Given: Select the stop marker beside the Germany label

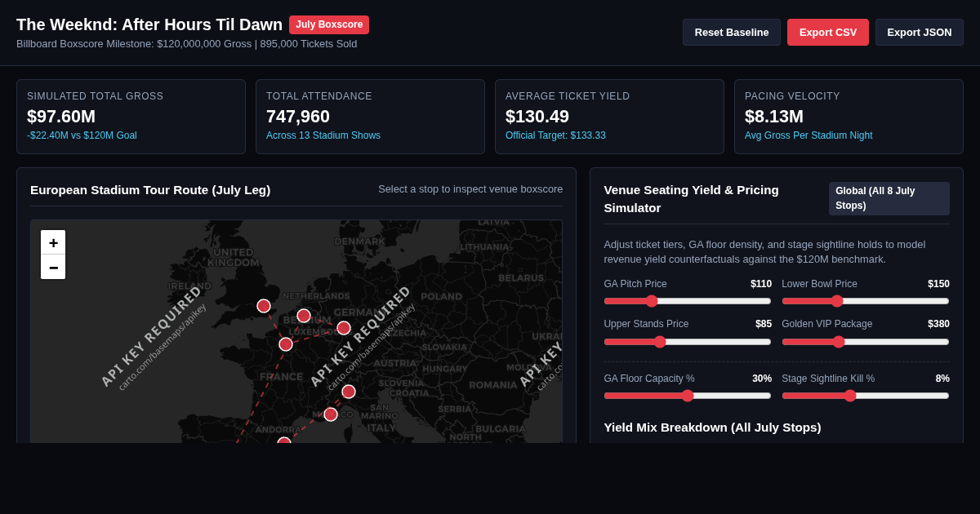Looking at the screenshot, I should [x=344, y=328].
